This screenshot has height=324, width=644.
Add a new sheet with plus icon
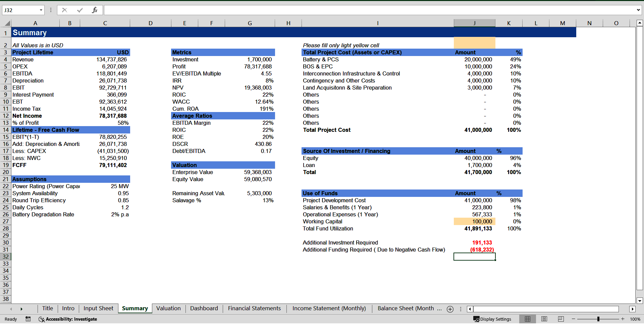coord(450,309)
